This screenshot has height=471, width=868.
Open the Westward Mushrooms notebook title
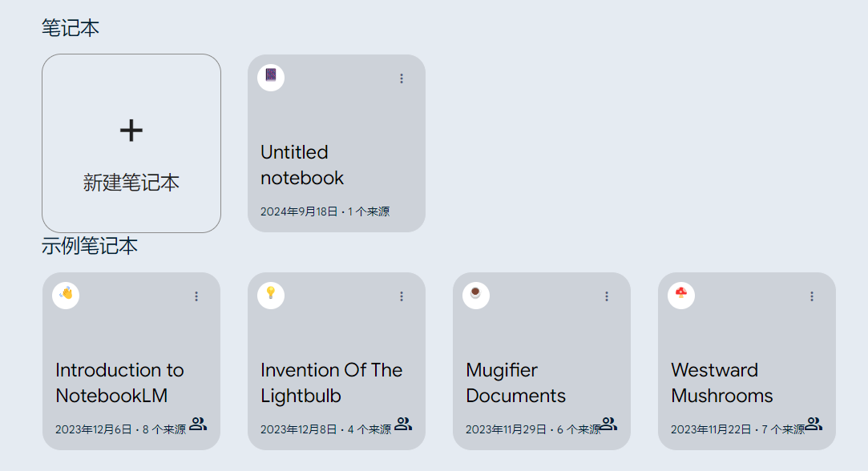point(722,383)
